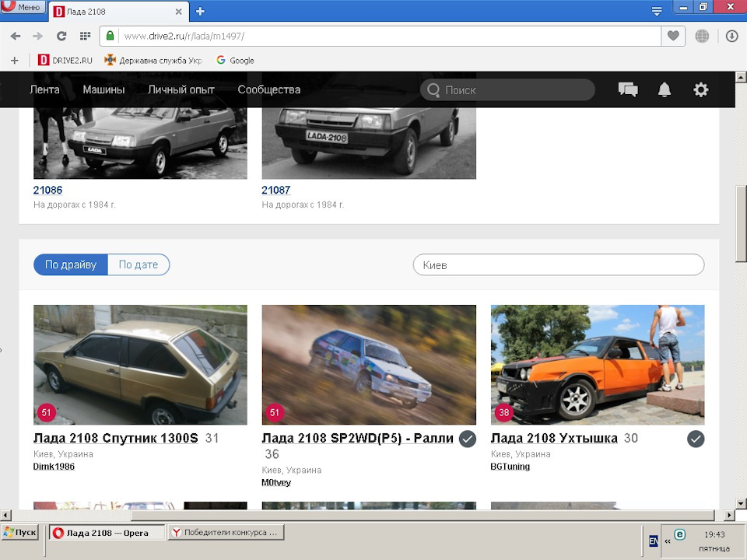
Task: Click the EN language indicator in tray
Action: 654,541
